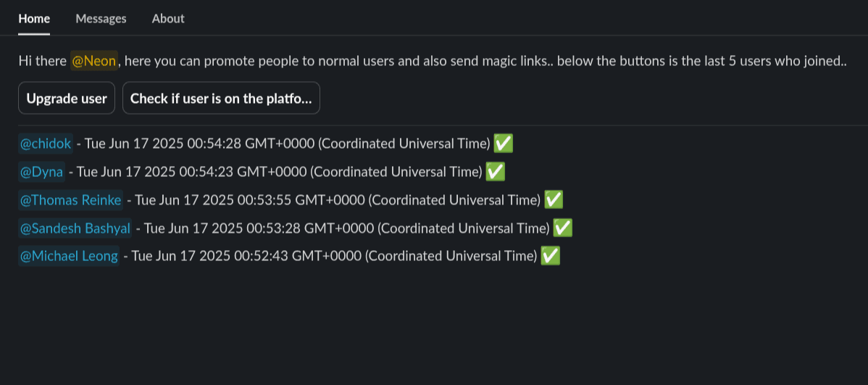This screenshot has height=385, width=868.
Task: Open the About tab
Action: pyautogui.click(x=168, y=19)
